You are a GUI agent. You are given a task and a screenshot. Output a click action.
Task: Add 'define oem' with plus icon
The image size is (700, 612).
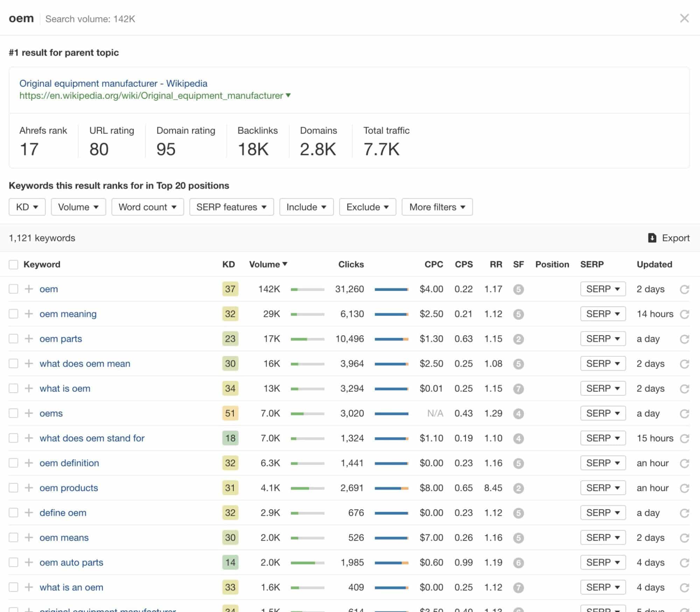(x=29, y=513)
